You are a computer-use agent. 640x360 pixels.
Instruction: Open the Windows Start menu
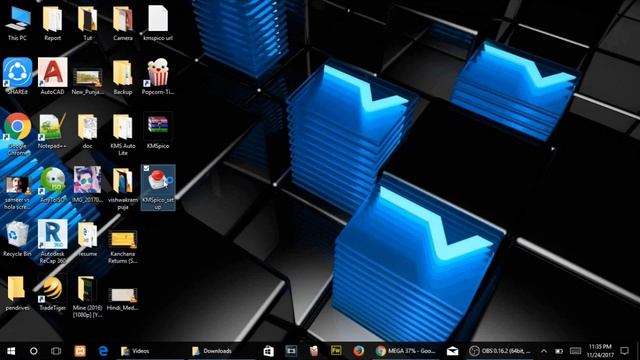pos(11,351)
